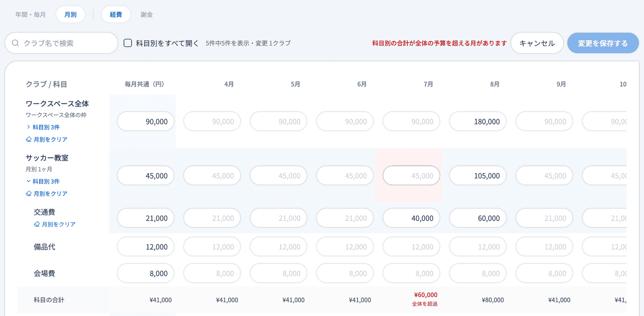Click the 科目の合計 row label
The width and height of the screenshot is (644, 316).
click(x=49, y=300)
